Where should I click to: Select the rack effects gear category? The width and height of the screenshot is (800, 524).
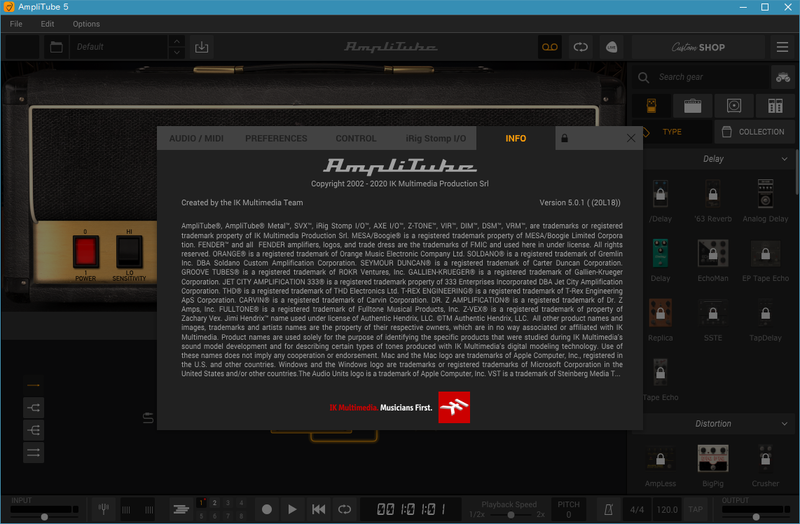775,106
